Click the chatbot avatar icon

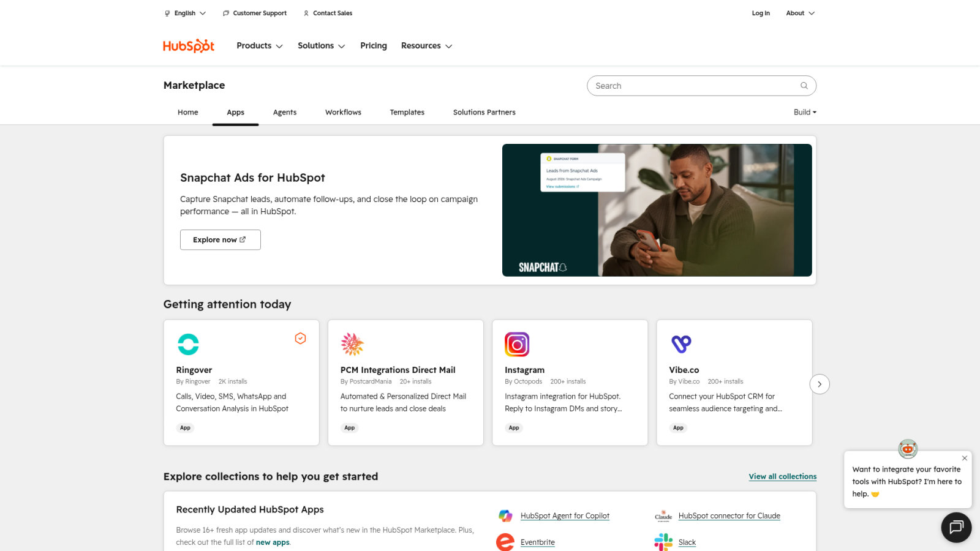(x=908, y=449)
